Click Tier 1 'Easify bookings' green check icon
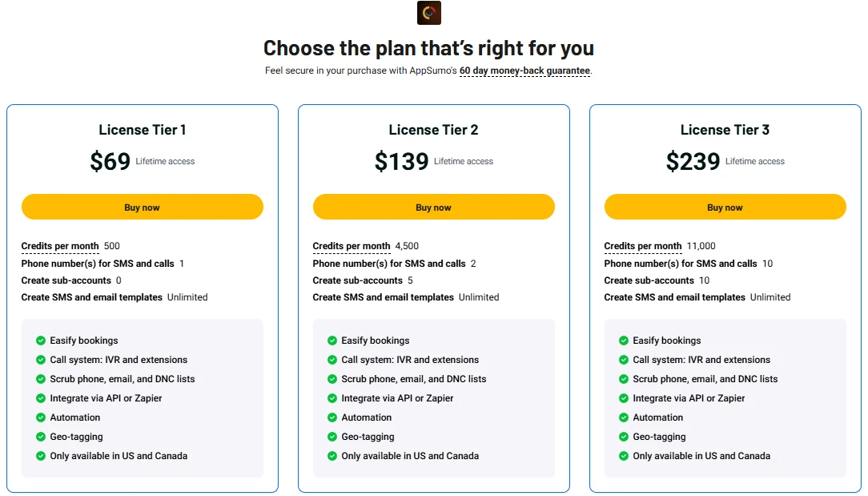Viewport: 868px width, 496px height. point(40,341)
